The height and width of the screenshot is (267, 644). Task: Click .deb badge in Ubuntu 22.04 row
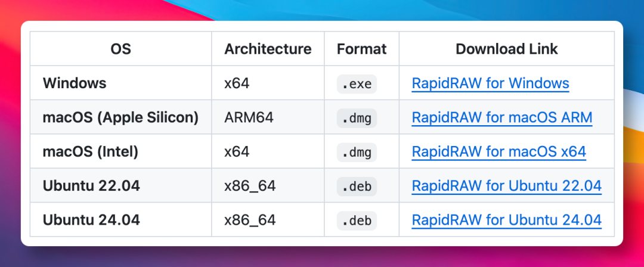[357, 187]
